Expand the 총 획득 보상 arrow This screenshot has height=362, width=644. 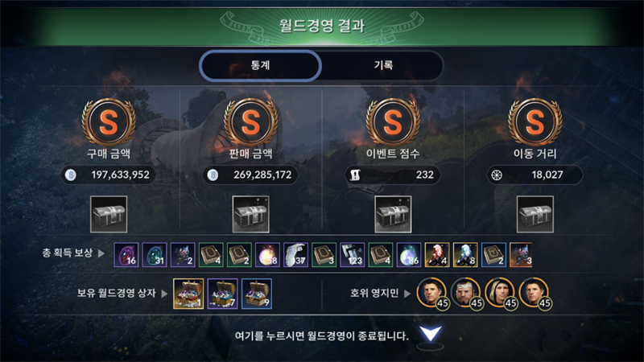coord(101,253)
